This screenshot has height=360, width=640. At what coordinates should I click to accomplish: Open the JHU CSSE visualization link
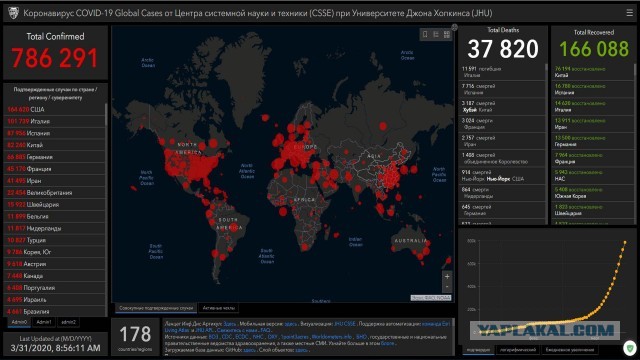tap(344, 324)
